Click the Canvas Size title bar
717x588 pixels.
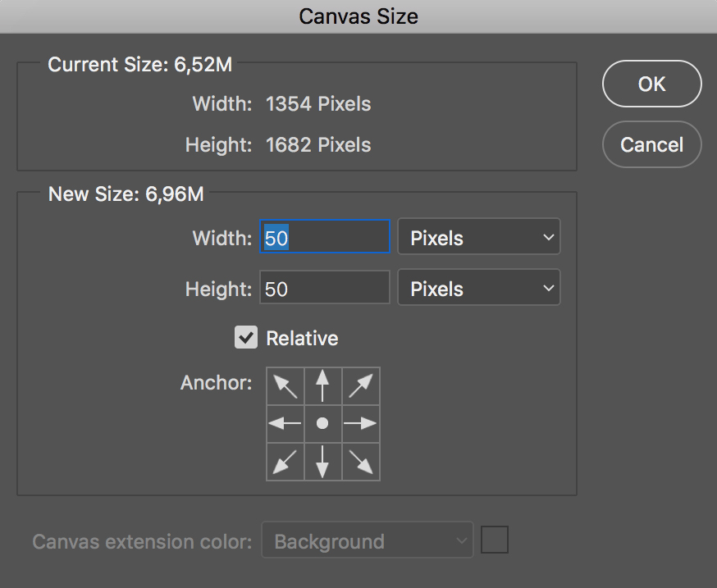click(358, 16)
